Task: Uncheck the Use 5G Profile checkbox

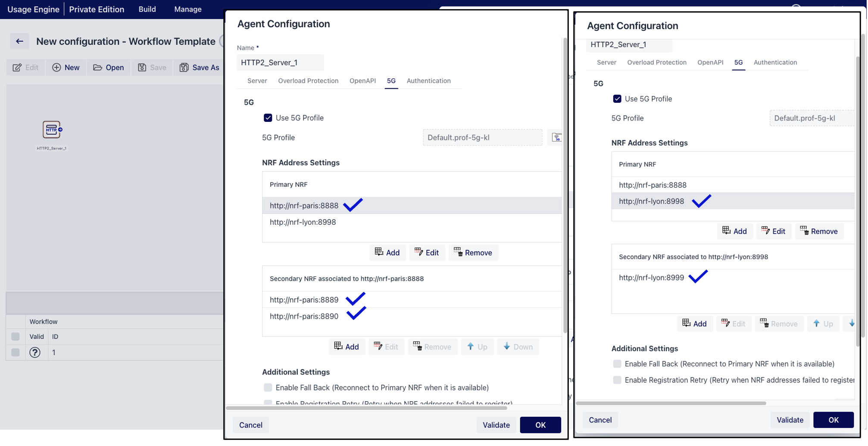Action: click(x=268, y=118)
